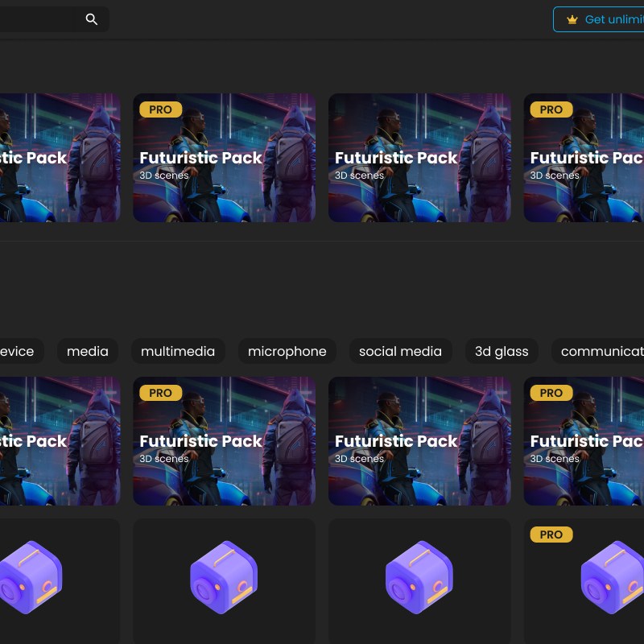Click the crown icon on the Get unlimited button
The width and height of the screenshot is (644, 644).
click(x=572, y=19)
